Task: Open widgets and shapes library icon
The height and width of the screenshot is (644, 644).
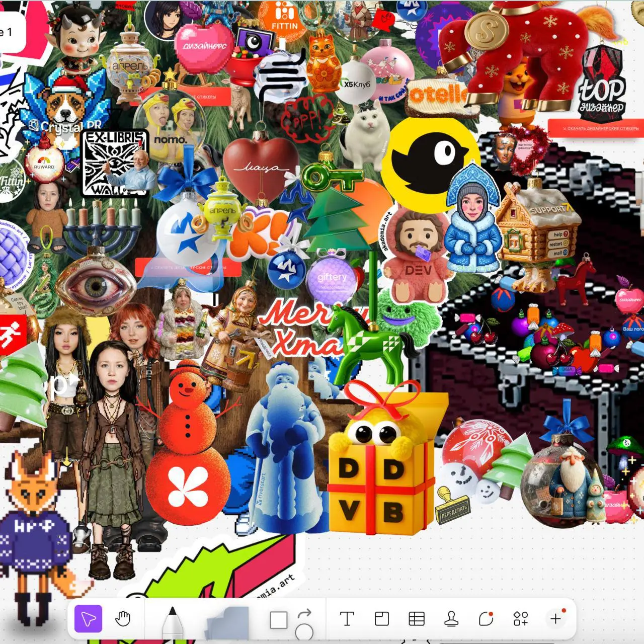Action: [x=521, y=618]
